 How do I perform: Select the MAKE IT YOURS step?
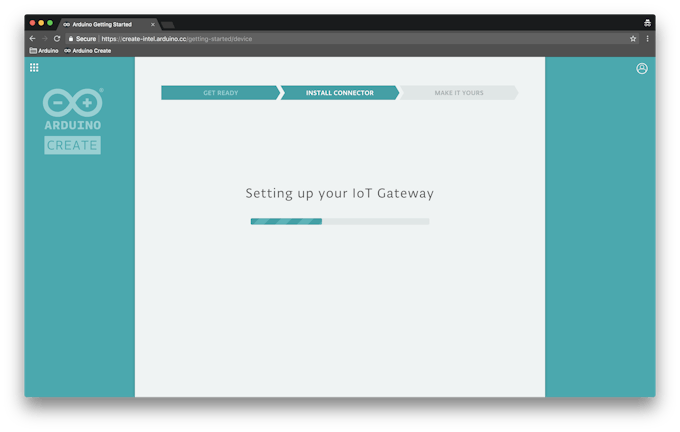[459, 93]
